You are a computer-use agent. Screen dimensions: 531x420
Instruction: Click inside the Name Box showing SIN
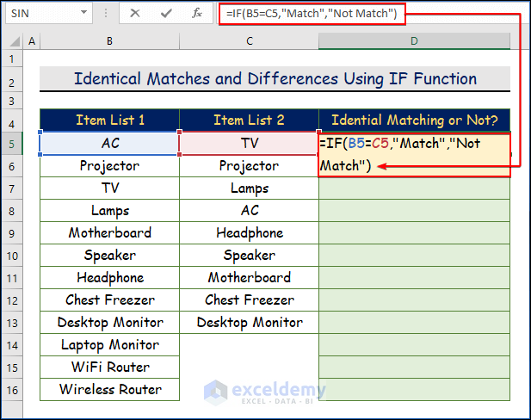pos(43,13)
